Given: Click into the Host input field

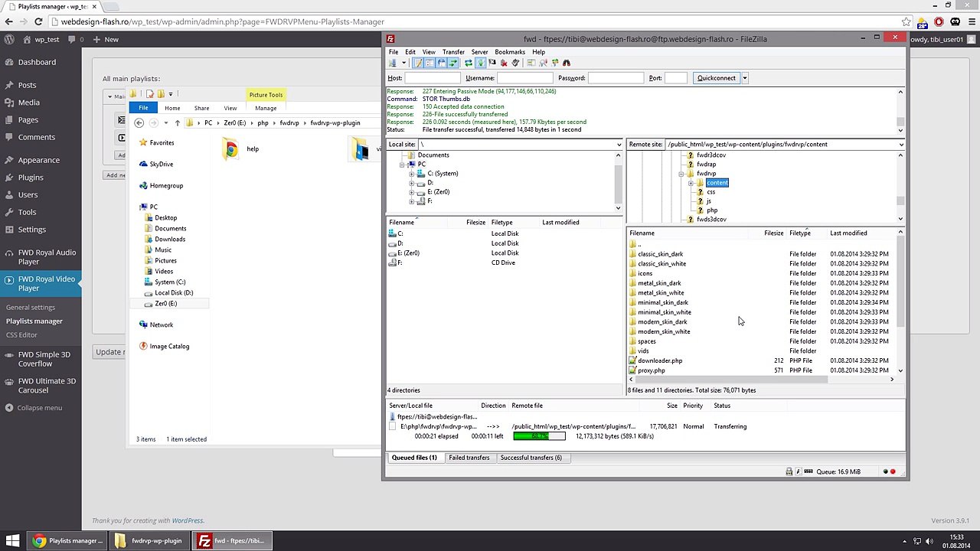Looking at the screenshot, I should click(433, 78).
